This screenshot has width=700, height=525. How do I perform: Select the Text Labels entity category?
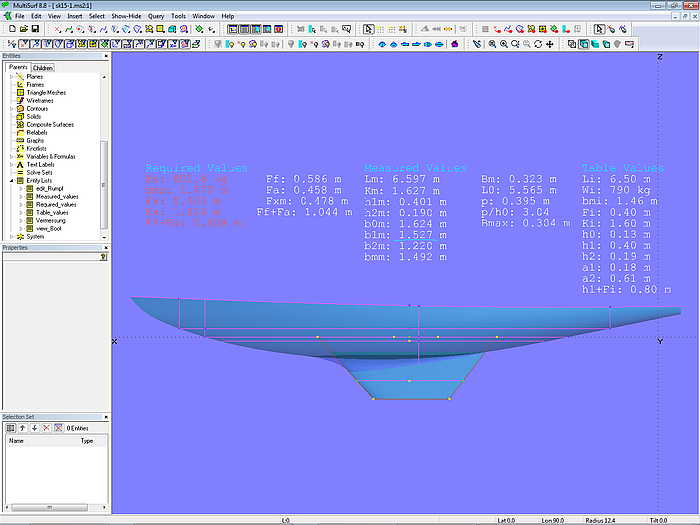[x=40, y=164]
